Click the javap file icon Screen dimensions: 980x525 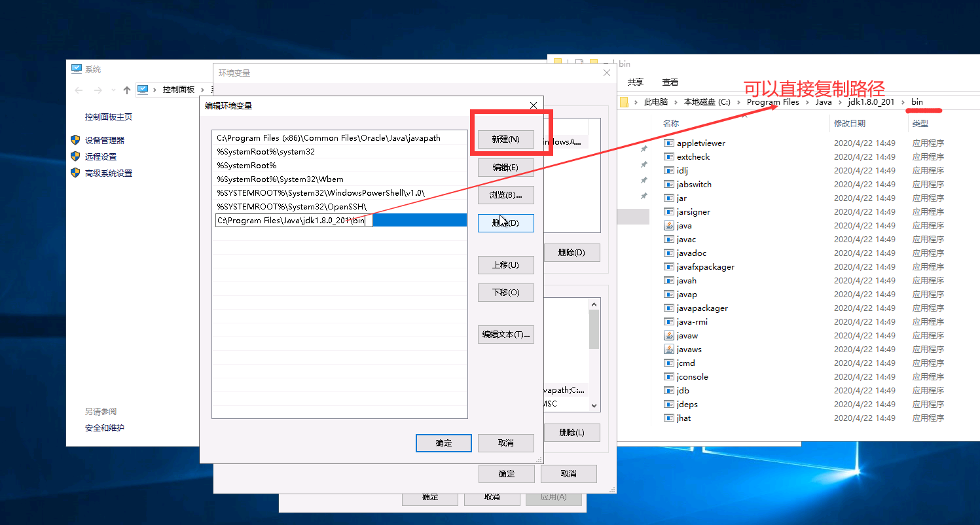click(x=669, y=294)
